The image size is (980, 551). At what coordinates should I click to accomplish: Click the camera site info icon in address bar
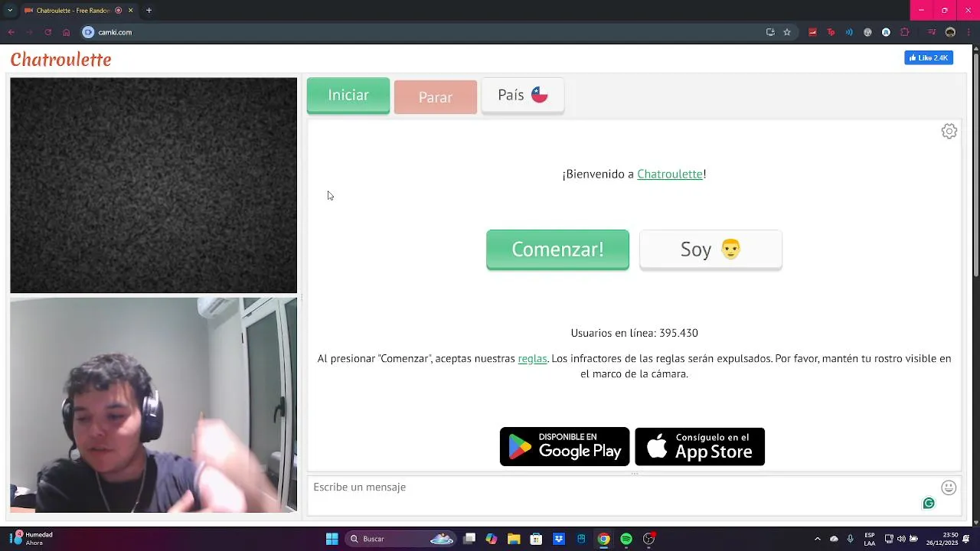tap(88, 32)
